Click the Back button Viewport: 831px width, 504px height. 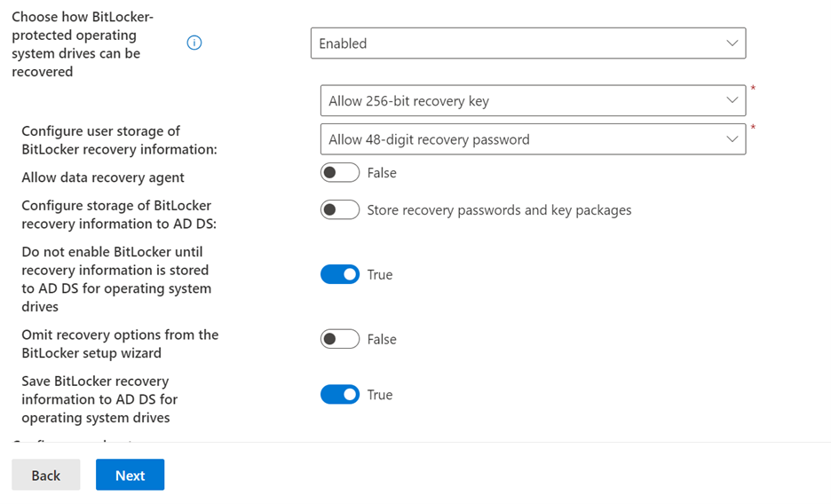point(46,475)
